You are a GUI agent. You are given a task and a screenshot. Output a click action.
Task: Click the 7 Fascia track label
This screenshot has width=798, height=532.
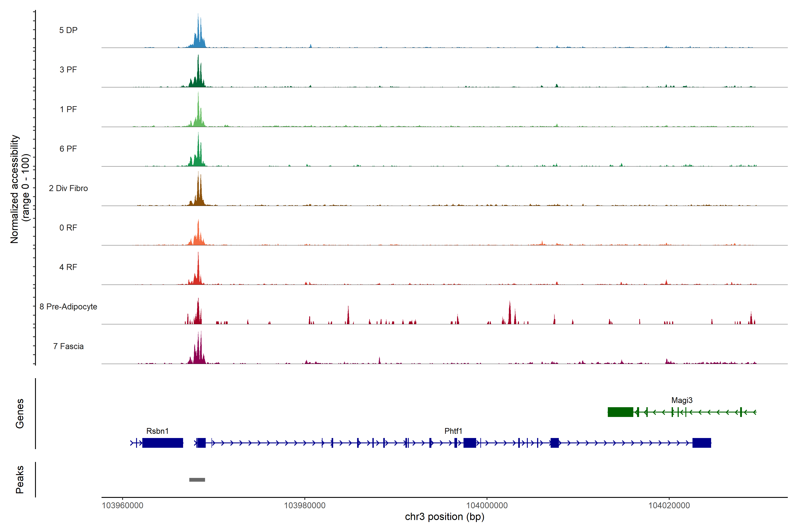pyautogui.click(x=68, y=346)
